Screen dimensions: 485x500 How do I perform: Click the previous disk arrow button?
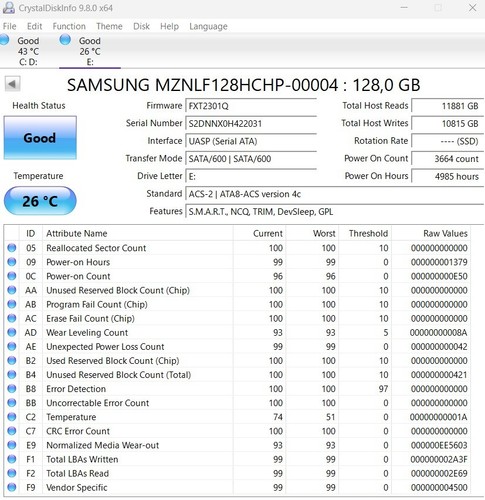click(x=12, y=84)
